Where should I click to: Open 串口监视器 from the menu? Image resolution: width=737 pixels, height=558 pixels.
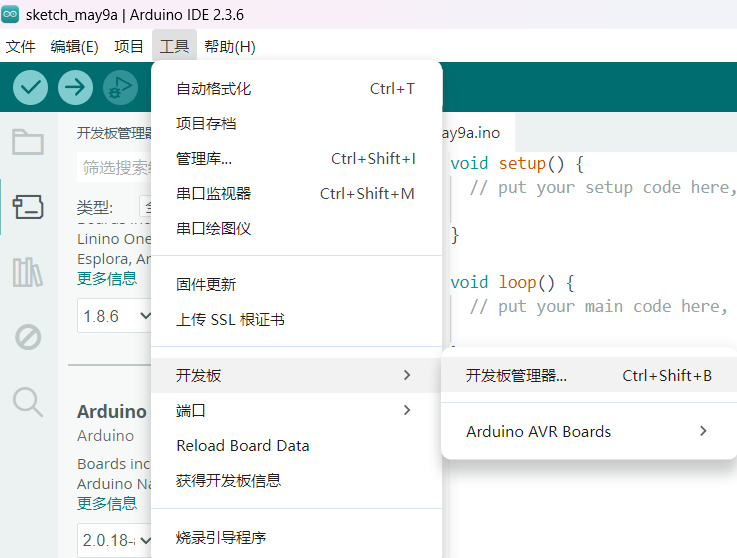(x=297, y=194)
